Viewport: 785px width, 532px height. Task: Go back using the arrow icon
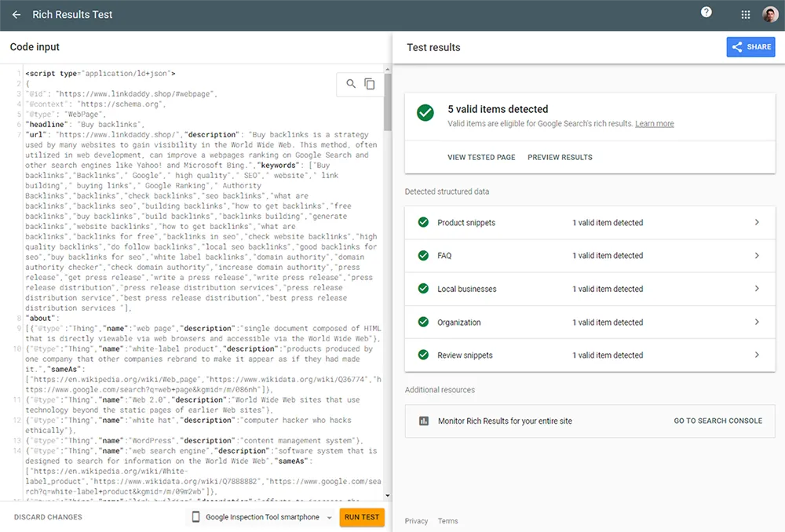click(16, 15)
